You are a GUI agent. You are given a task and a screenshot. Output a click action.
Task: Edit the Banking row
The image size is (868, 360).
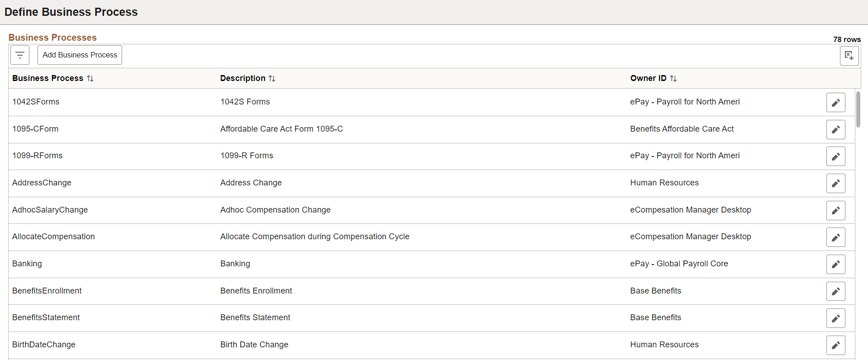click(835, 265)
